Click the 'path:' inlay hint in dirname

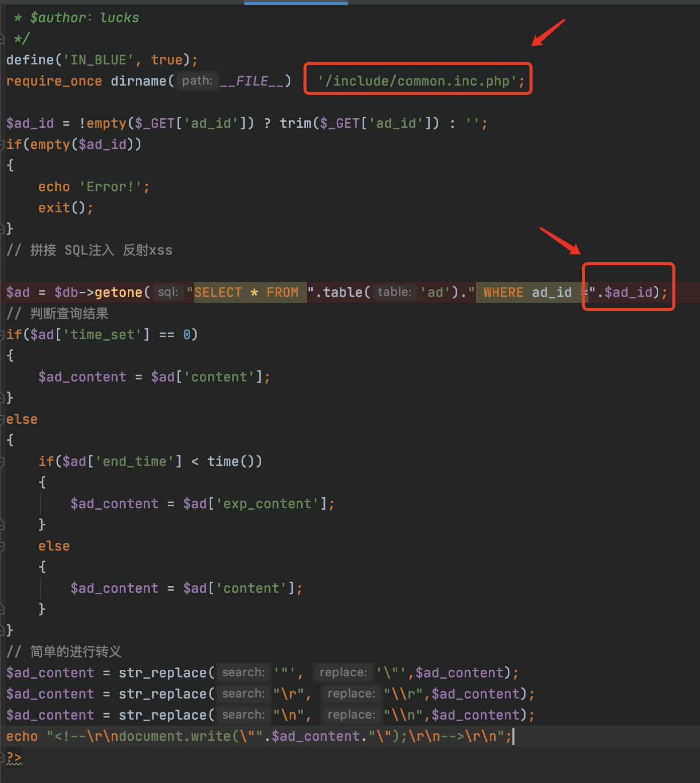click(197, 81)
